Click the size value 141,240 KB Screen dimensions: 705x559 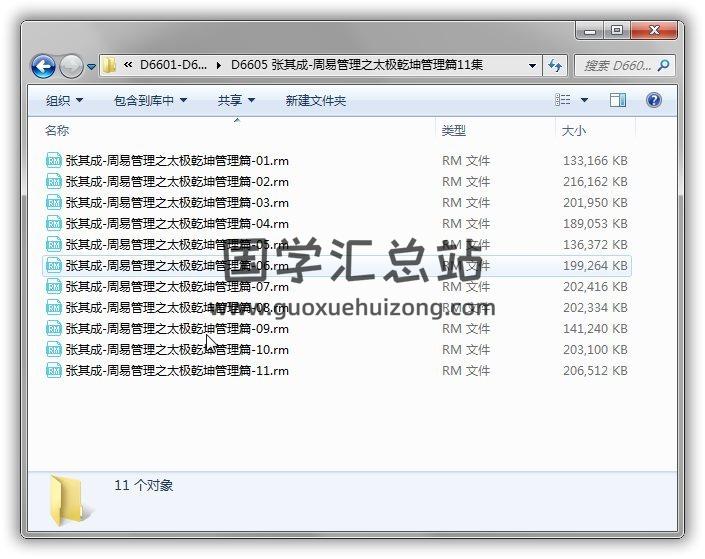click(x=595, y=329)
